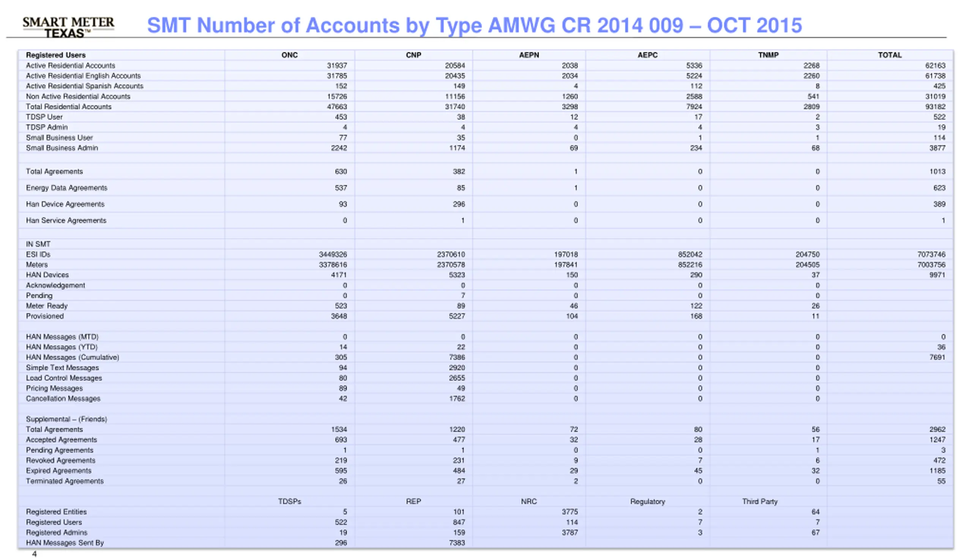Screen dimensions: 972x560
Task: Click the Total Residential Accounts label
Action: click(68, 107)
